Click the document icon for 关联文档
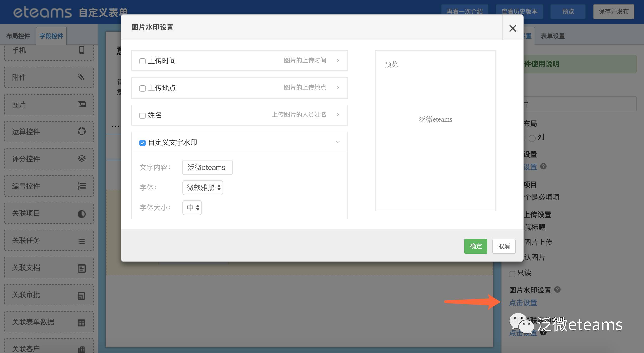The width and height of the screenshot is (644, 353). 82,268
